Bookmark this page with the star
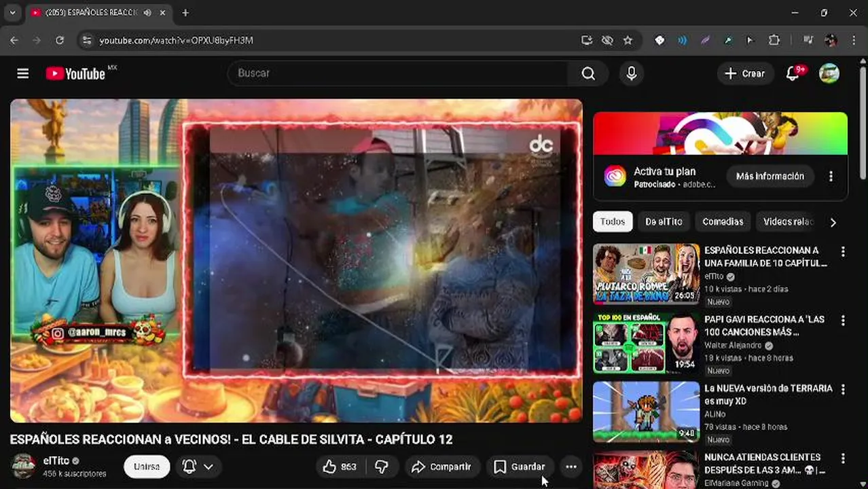The height and width of the screenshot is (489, 868). coord(628,40)
